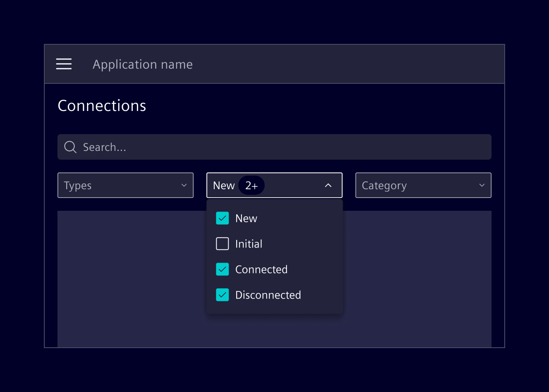Image resolution: width=549 pixels, height=392 pixels.
Task: Click the teal Connected checkbox swatch
Action: click(222, 269)
